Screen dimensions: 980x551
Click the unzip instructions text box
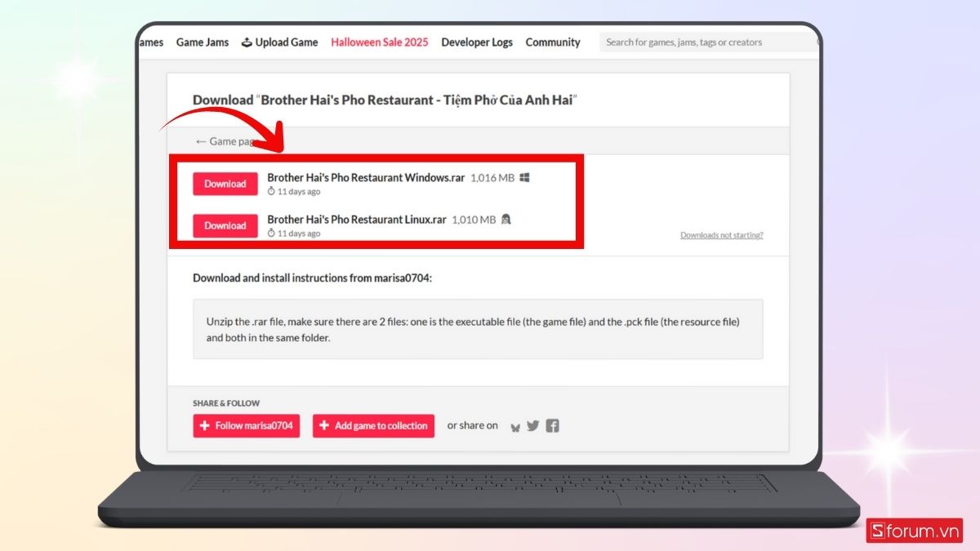(x=478, y=329)
